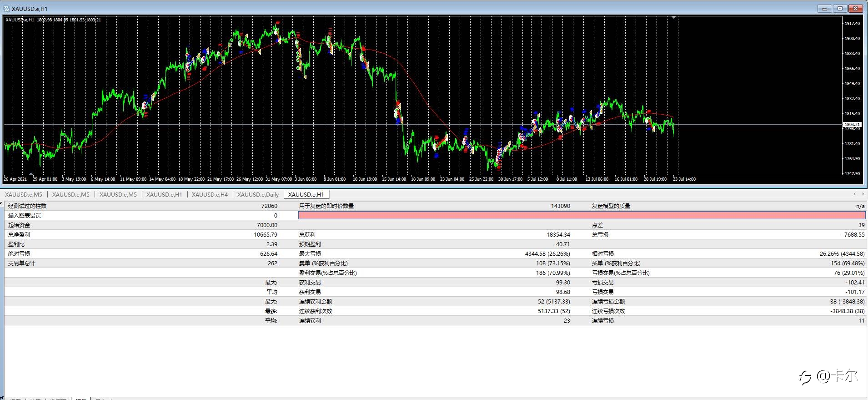Click the chart shift triangle marker at the chart top
The height and width of the screenshot is (400, 868).
[673, 18]
